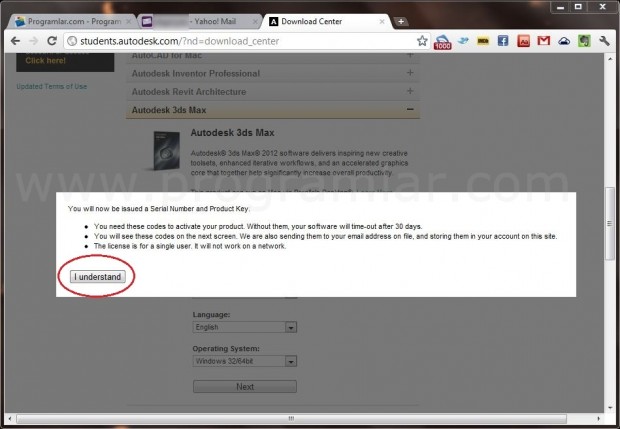Expand Autodesk Revit Architecture section
The width and height of the screenshot is (620, 429).
273,91
